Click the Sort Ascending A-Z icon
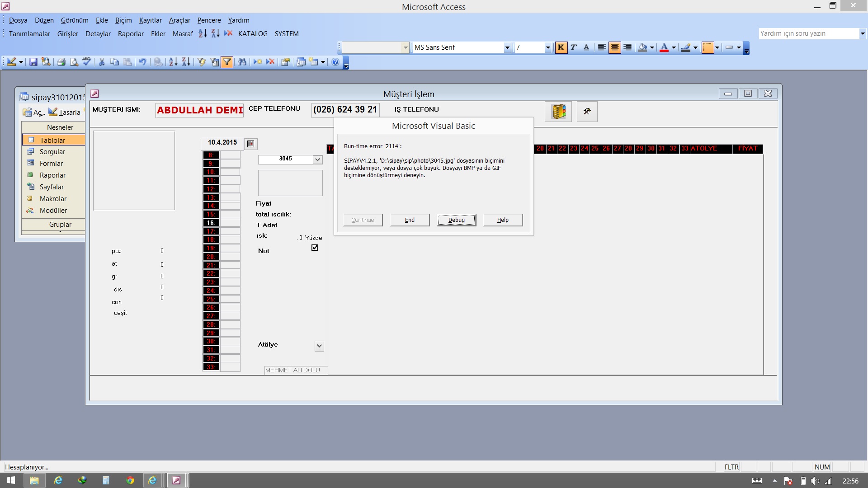The width and height of the screenshot is (868, 488). tap(173, 62)
